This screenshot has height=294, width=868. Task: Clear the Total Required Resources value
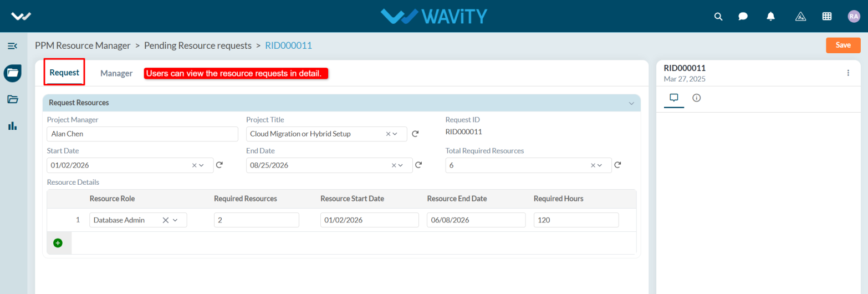pos(593,165)
